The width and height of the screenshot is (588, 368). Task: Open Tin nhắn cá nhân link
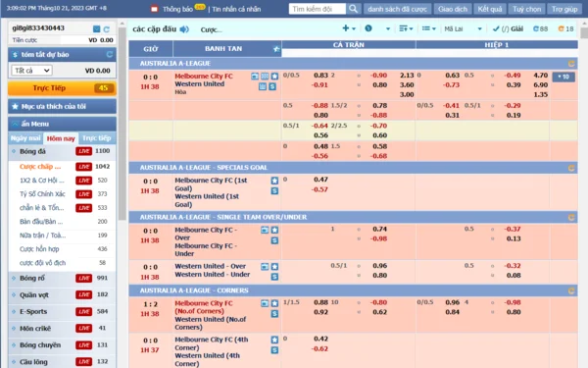(236, 9)
